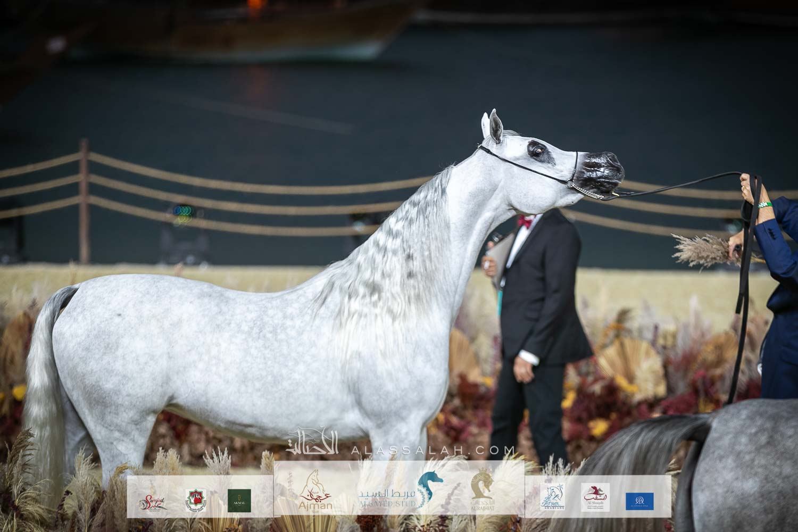Click the handler's green wristband
798x532 pixels.
[x=764, y=204]
